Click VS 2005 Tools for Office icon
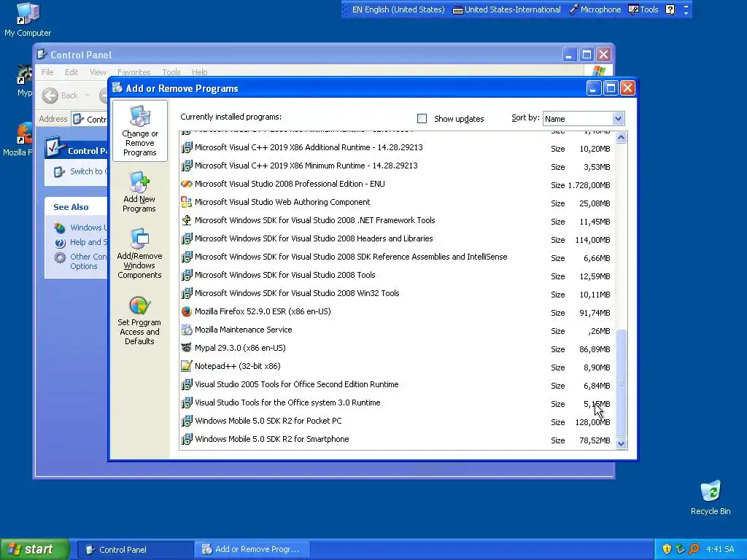The image size is (747, 560). point(187,384)
